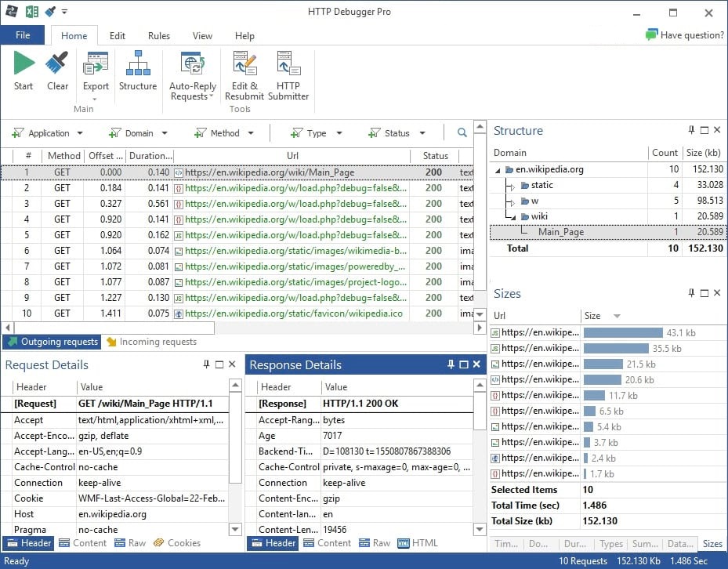Open the quick access toolbar dropdown arrow
This screenshot has height=569, width=728.
point(64,11)
